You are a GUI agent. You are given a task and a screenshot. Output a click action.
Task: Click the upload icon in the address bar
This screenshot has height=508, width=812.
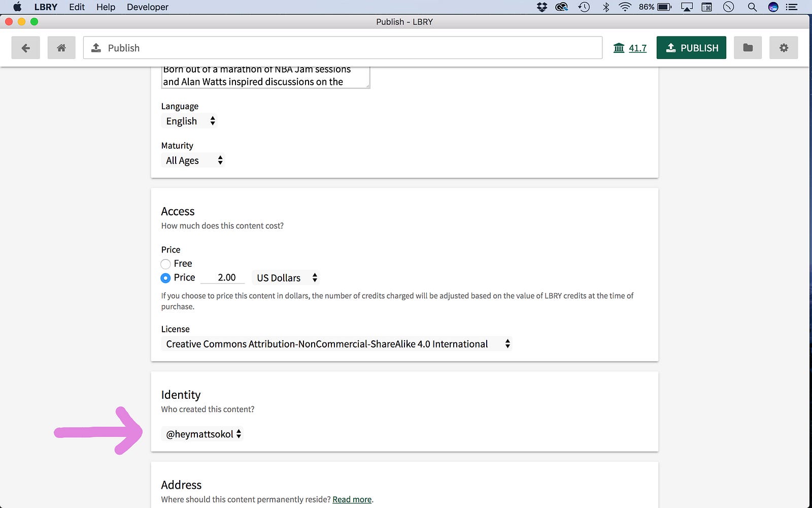96,48
